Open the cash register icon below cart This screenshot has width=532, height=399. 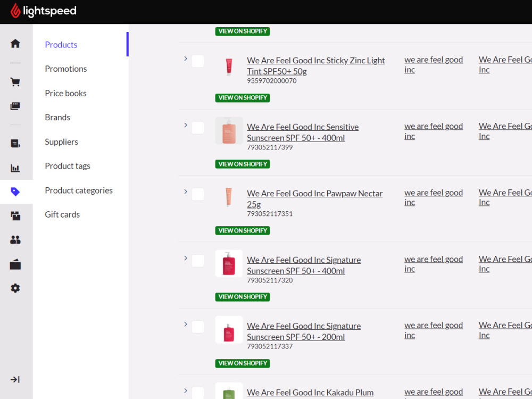click(x=15, y=106)
